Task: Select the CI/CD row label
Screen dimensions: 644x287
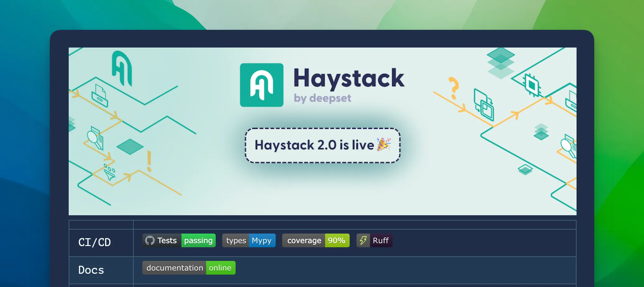Action: tap(94, 242)
